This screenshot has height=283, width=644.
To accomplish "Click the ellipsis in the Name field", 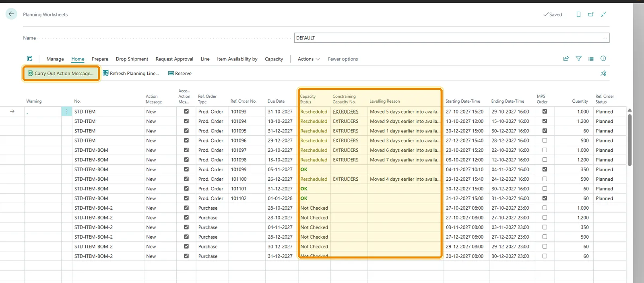I will 605,38.
